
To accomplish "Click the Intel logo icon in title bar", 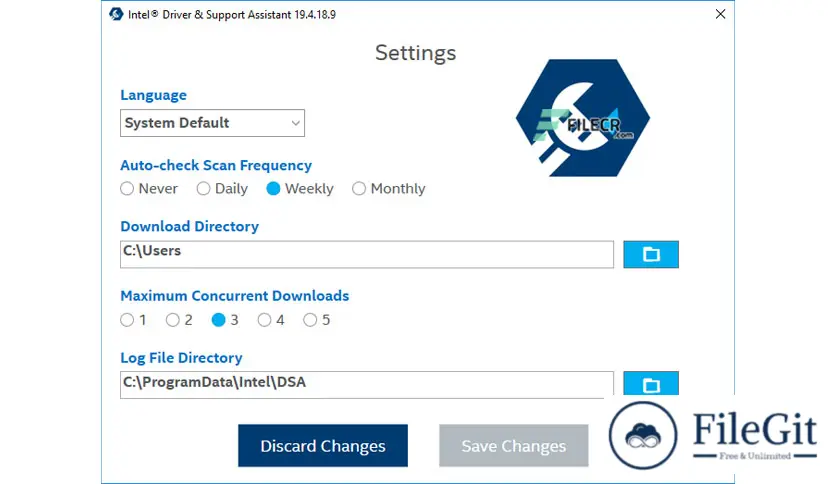I will pos(117,15).
